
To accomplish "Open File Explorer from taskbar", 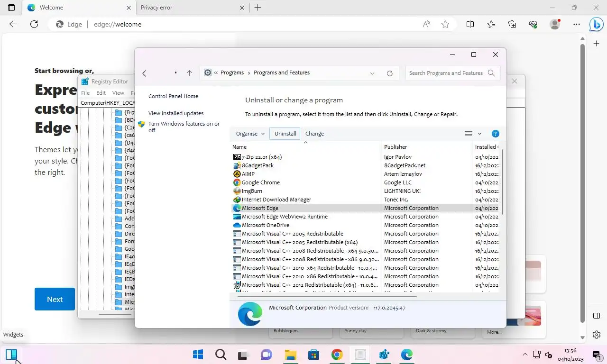I will (290, 355).
